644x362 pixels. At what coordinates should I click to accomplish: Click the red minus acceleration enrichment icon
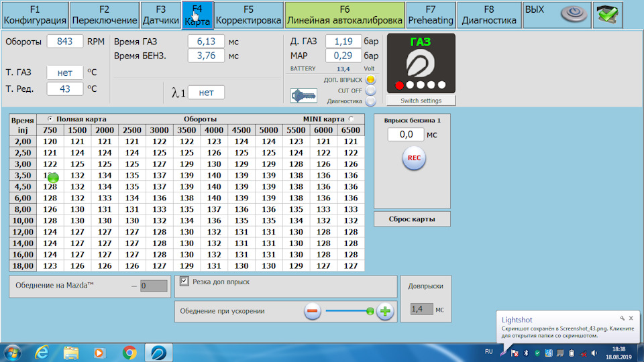click(313, 311)
